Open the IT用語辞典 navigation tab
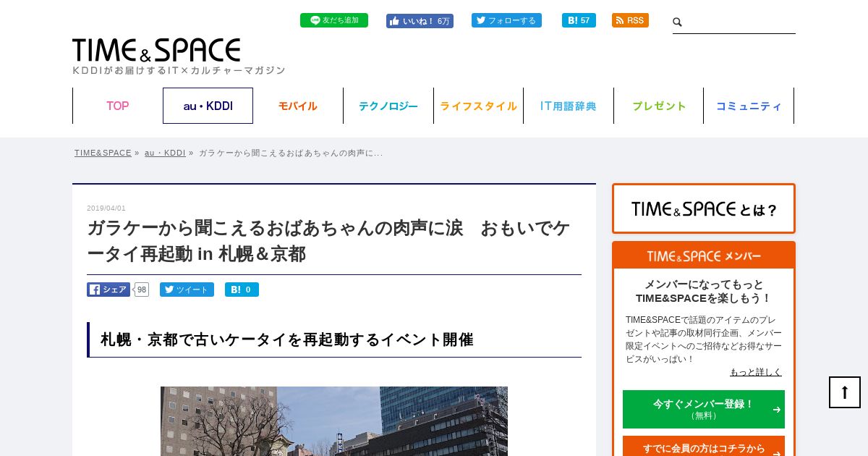Image resolution: width=868 pixels, height=456 pixels. (569, 106)
